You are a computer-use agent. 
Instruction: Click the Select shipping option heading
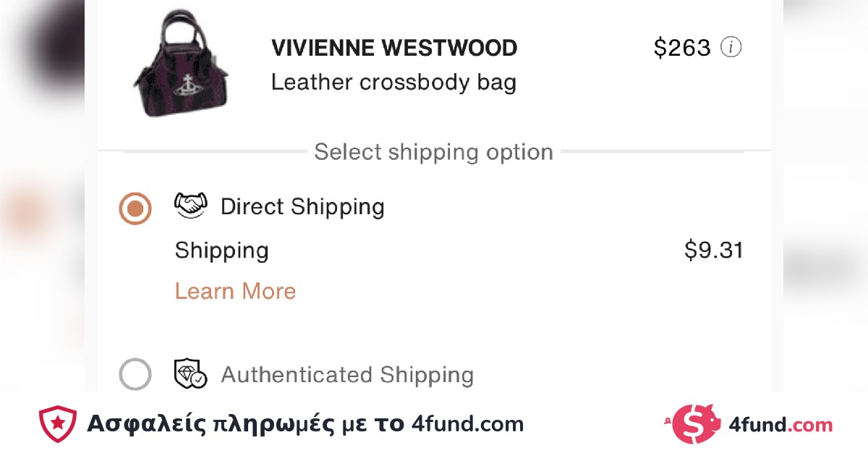(x=433, y=152)
